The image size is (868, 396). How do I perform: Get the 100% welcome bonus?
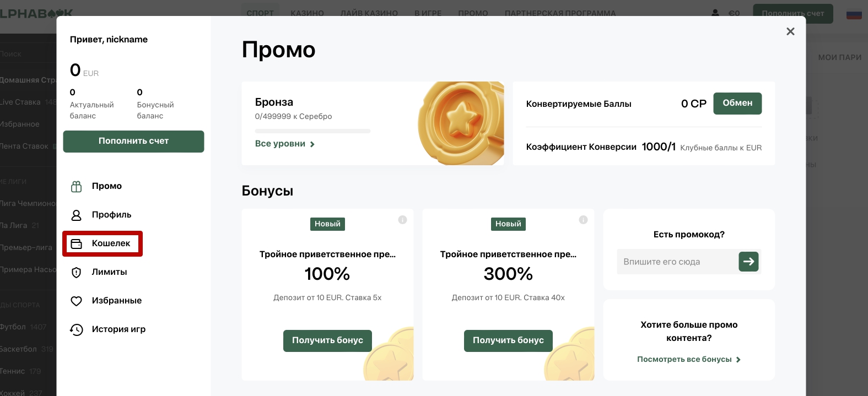point(327,340)
